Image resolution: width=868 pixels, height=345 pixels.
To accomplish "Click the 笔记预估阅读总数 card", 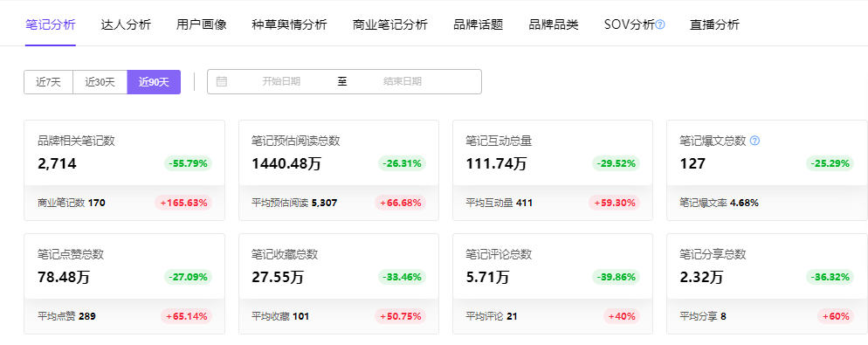I will pyautogui.click(x=339, y=170).
